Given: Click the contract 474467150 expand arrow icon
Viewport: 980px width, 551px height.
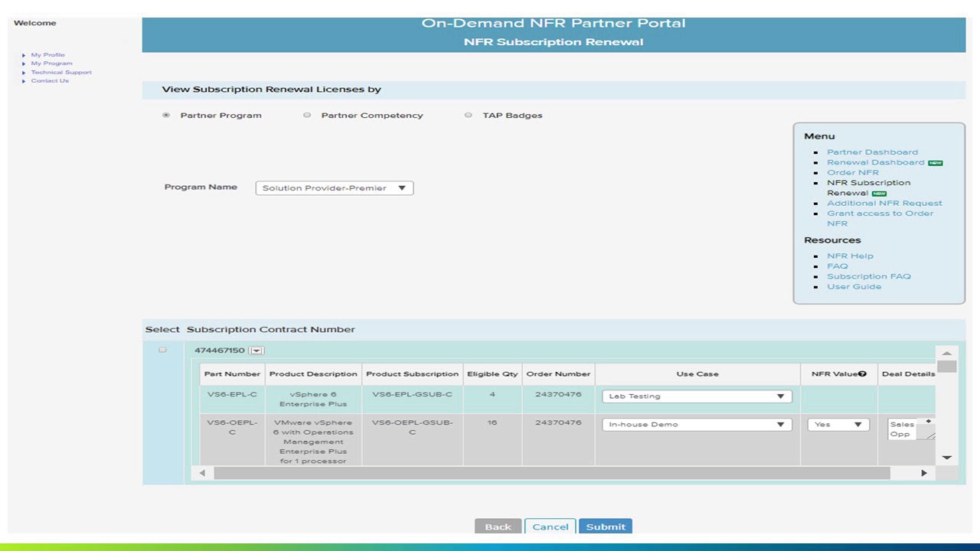Looking at the screenshot, I should point(256,350).
